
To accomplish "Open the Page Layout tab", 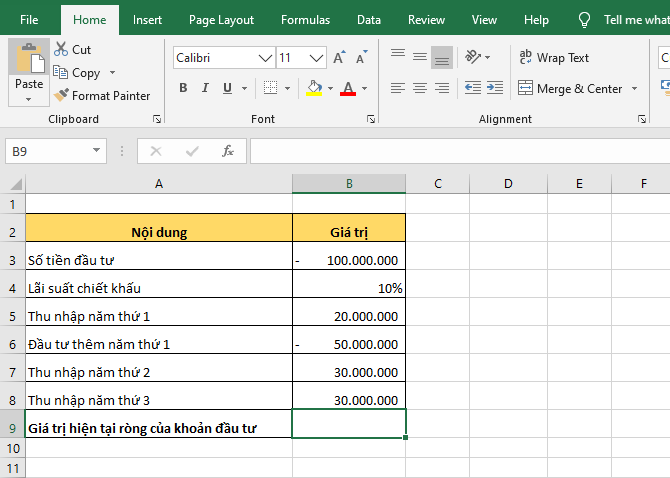I will pos(221,19).
